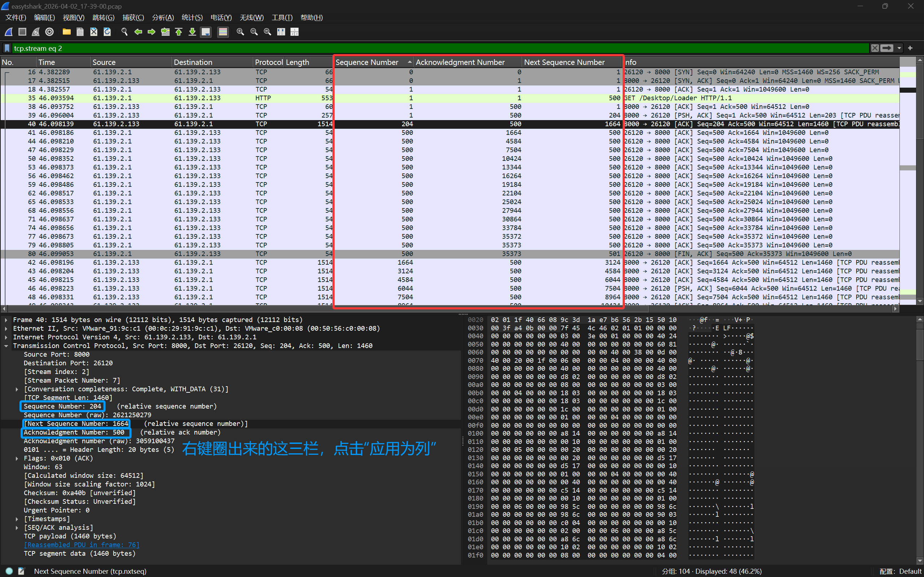Open the display filter history dropdown

pos(899,48)
